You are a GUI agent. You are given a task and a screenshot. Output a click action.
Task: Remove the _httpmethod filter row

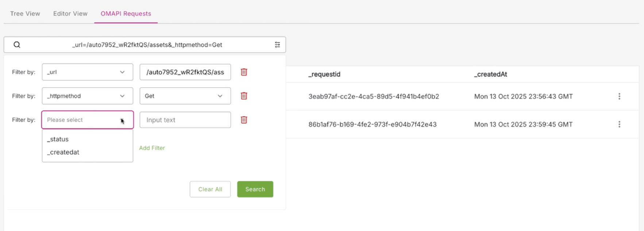pos(244,96)
